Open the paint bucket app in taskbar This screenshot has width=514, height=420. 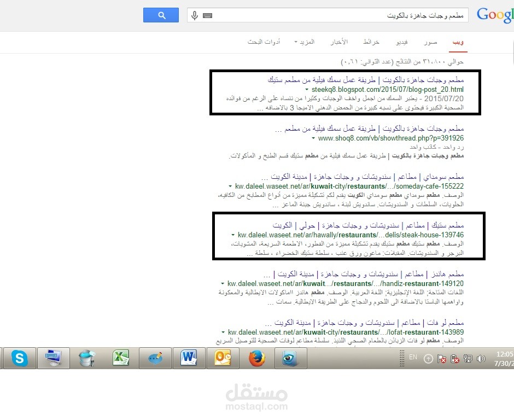click(x=87, y=358)
